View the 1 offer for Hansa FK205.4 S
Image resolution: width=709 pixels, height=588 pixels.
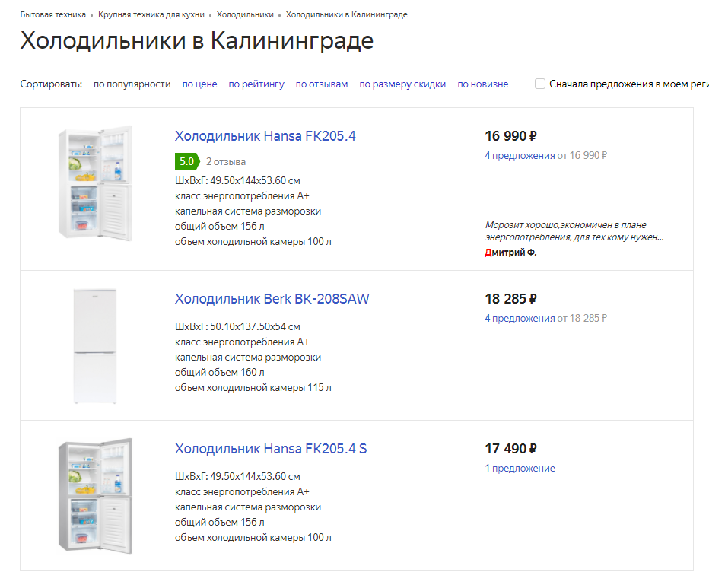520,469
